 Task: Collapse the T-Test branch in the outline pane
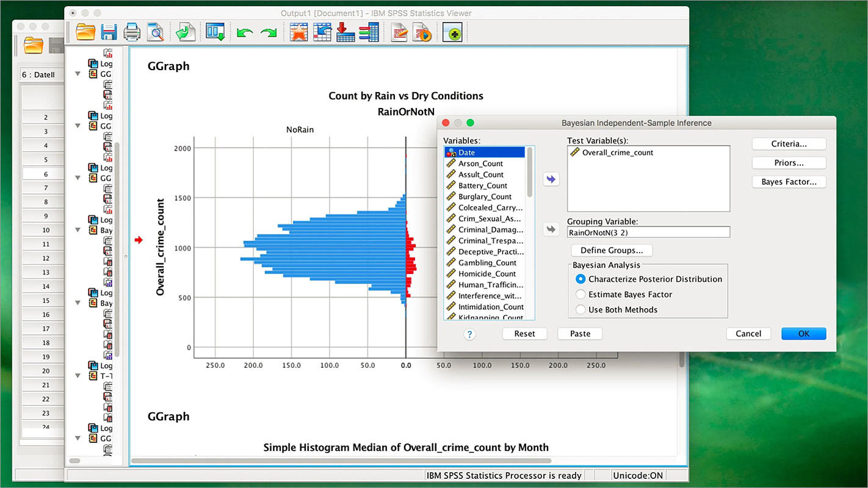point(78,376)
